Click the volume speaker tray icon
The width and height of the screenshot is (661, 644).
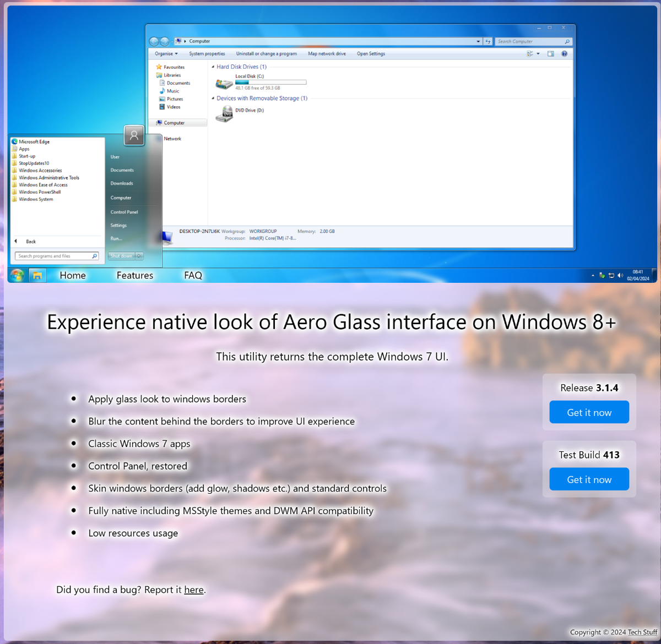tap(620, 275)
